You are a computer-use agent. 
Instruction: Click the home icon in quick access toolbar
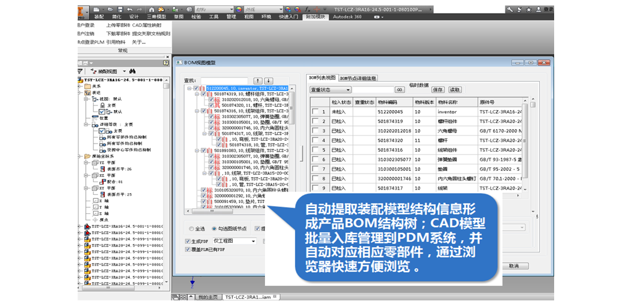(x=151, y=9)
